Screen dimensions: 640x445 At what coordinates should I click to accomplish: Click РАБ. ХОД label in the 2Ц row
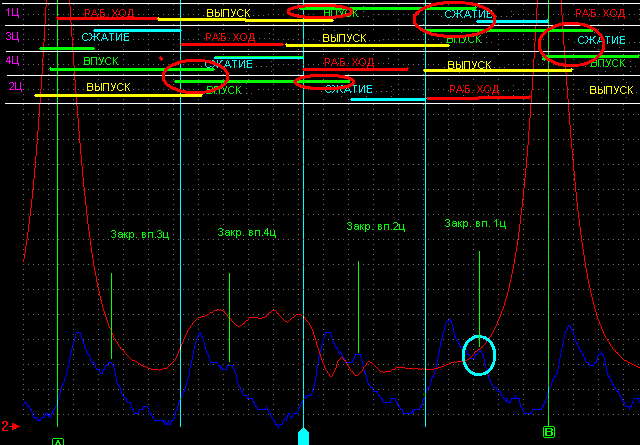[474, 89]
